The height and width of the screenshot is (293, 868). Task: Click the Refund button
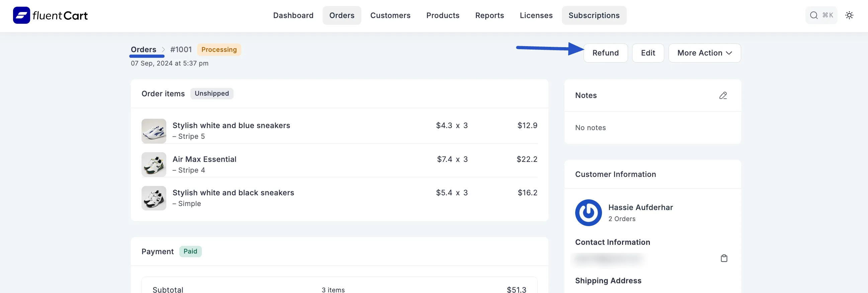[x=605, y=53]
